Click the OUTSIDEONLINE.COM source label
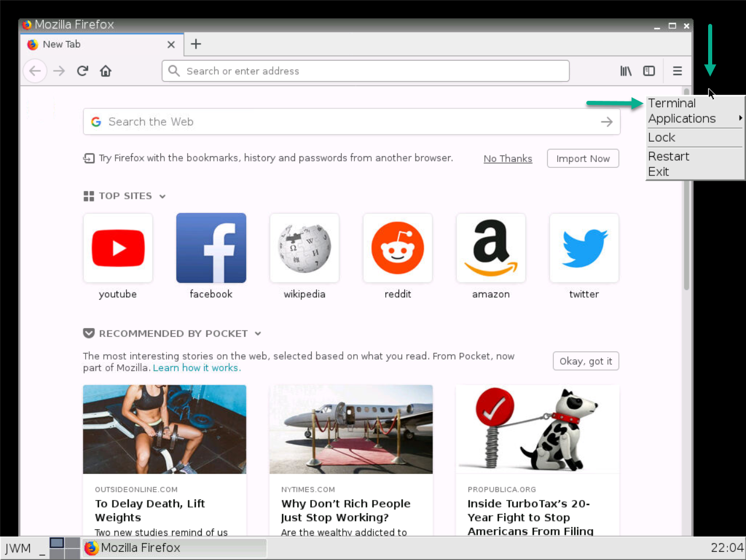Screen dimensions: 746x560 coord(136,489)
